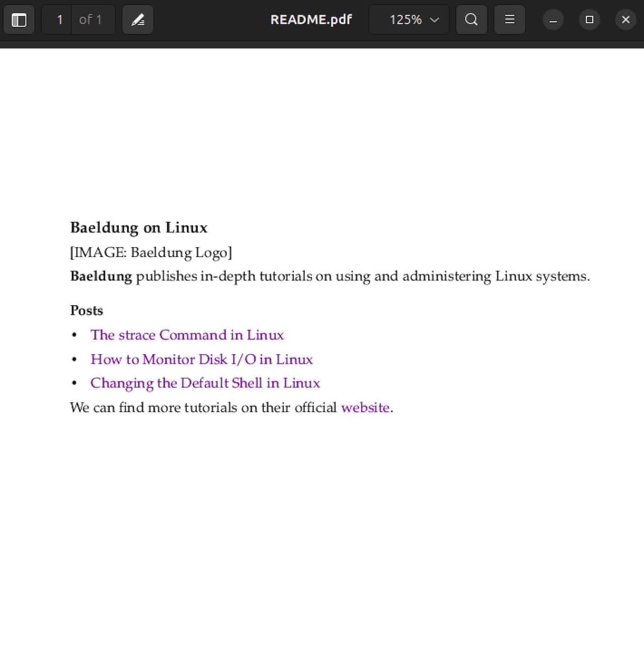Follow the official 'website' link
The height and width of the screenshot is (647, 644).
(365, 408)
